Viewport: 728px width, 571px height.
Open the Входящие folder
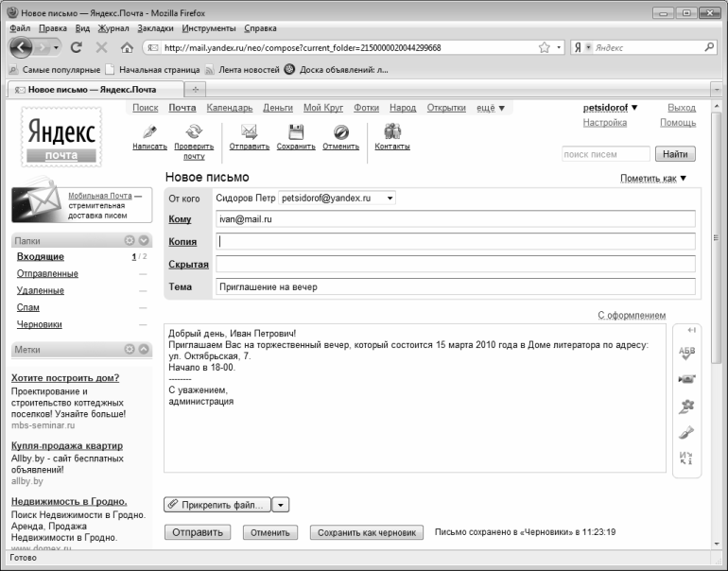(41, 257)
